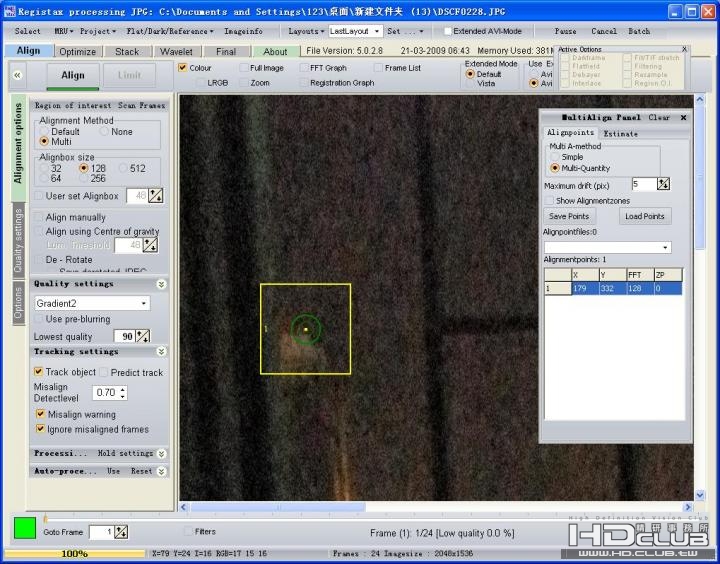Expand Tracking settings section chevron
Screen dimensions: 720x564
pyautogui.click(x=161, y=352)
